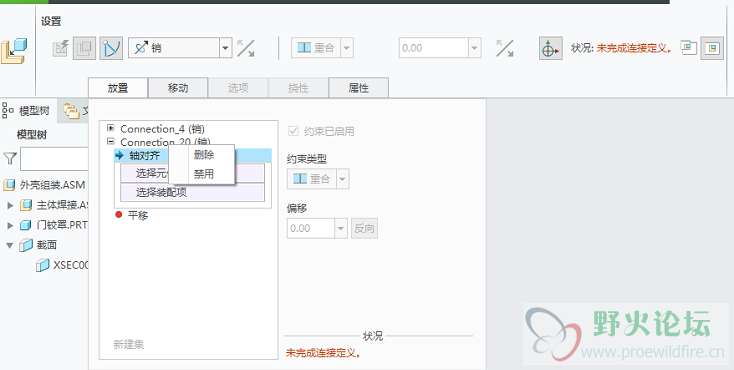Expand the 主体焊接 assembly node

click(10, 205)
